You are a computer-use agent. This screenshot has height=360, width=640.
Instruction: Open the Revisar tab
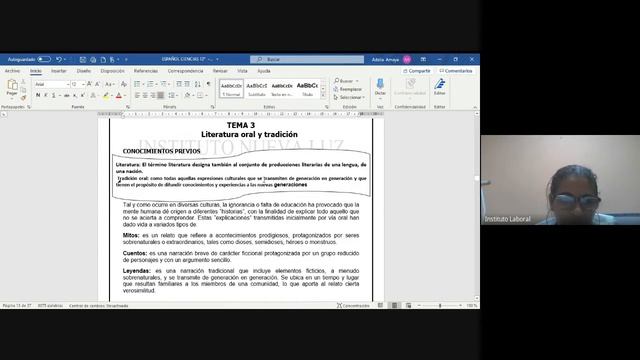(220, 71)
